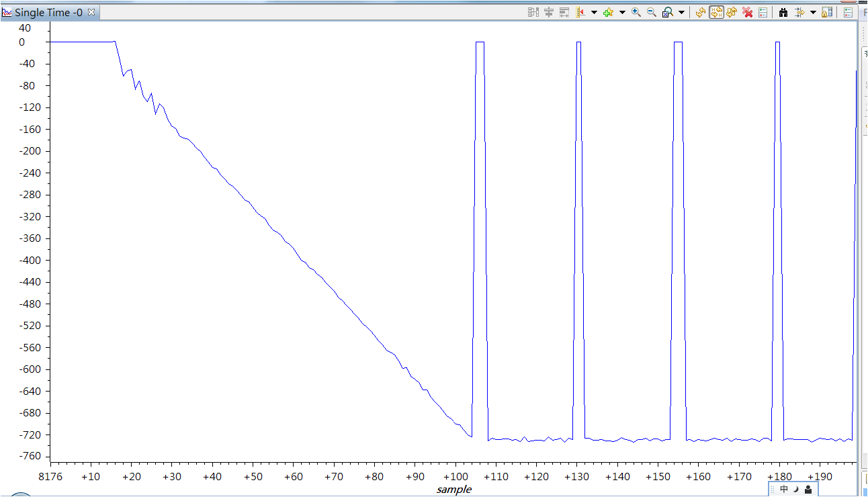The image size is (868, 501).
Task: Click the +150 x-axis tick label
Action: pos(658,477)
